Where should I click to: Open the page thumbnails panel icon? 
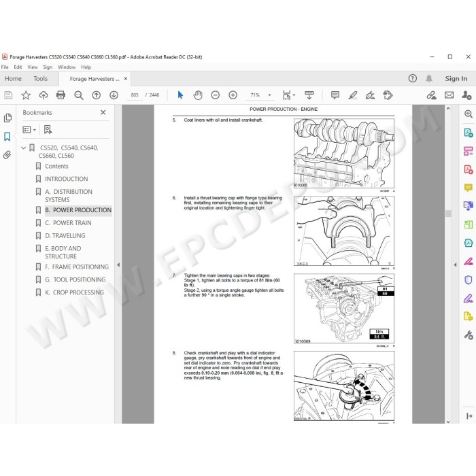[8, 118]
